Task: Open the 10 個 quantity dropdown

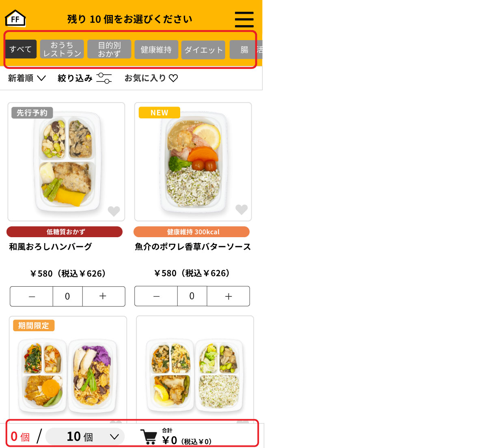Action: [x=85, y=437]
